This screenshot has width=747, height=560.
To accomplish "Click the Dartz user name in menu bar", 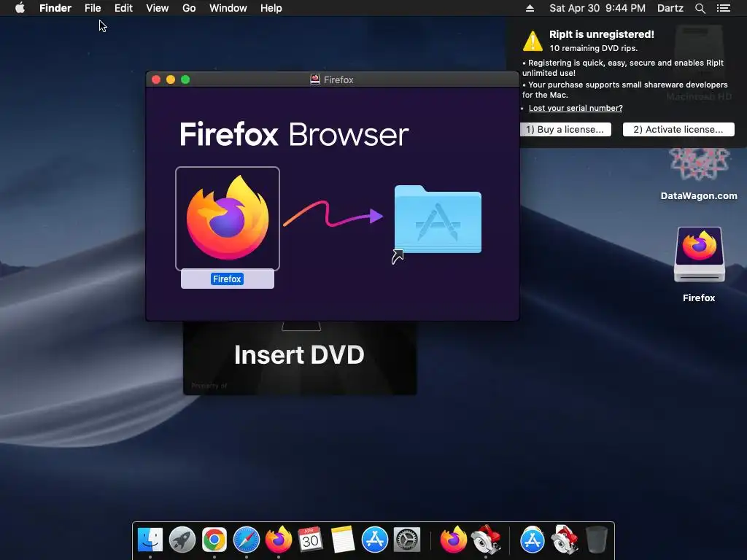I will click(x=670, y=8).
